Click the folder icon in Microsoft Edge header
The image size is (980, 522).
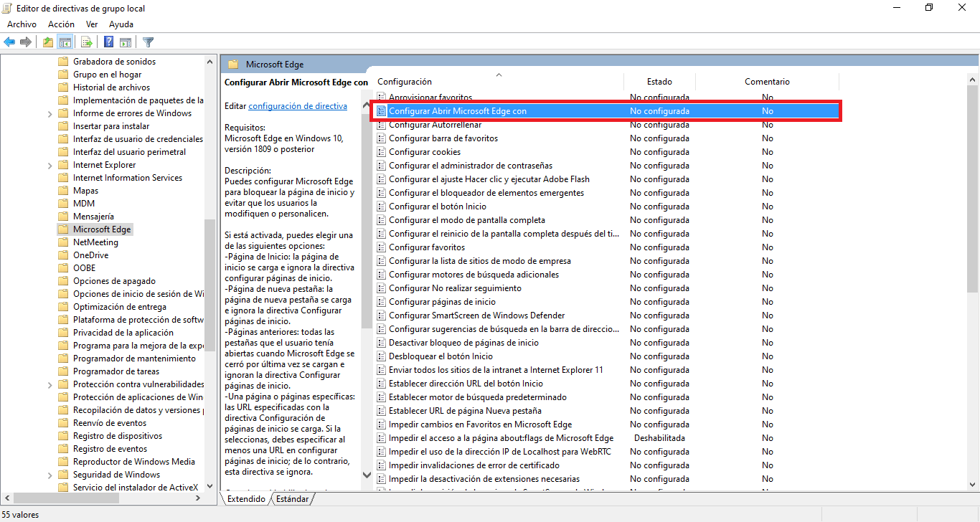click(x=233, y=65)
